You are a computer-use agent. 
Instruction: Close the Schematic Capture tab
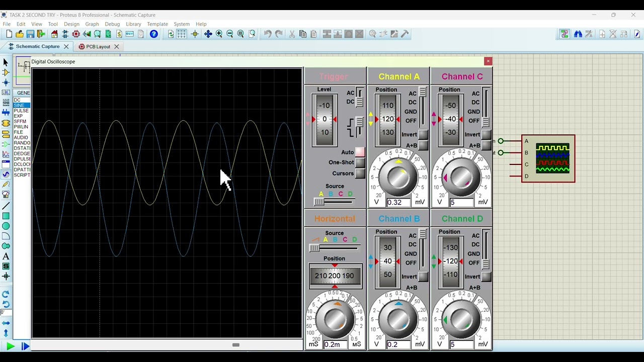pyautogui.click(x=66, y=47)
